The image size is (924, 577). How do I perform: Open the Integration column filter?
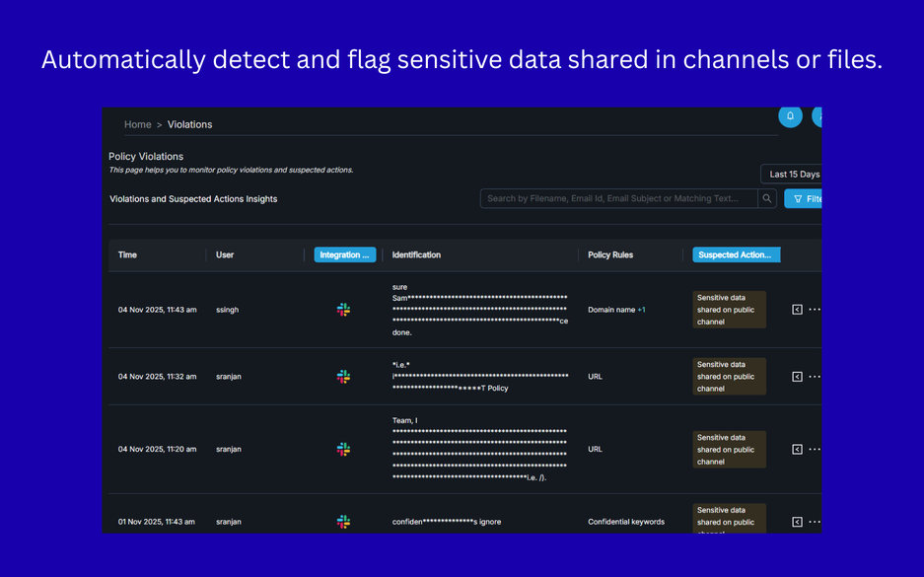(345, 254)
